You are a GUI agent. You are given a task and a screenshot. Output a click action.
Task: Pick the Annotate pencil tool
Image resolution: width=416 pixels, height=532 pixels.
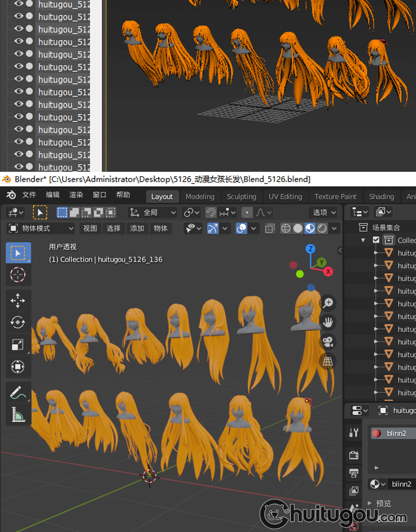tap(18, 392)
